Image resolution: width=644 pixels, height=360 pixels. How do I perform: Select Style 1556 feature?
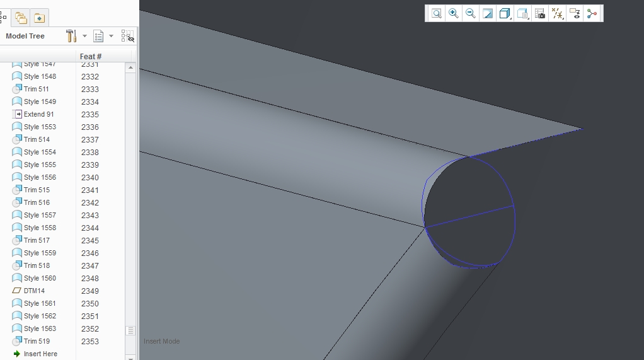click(x=40, y=177)
